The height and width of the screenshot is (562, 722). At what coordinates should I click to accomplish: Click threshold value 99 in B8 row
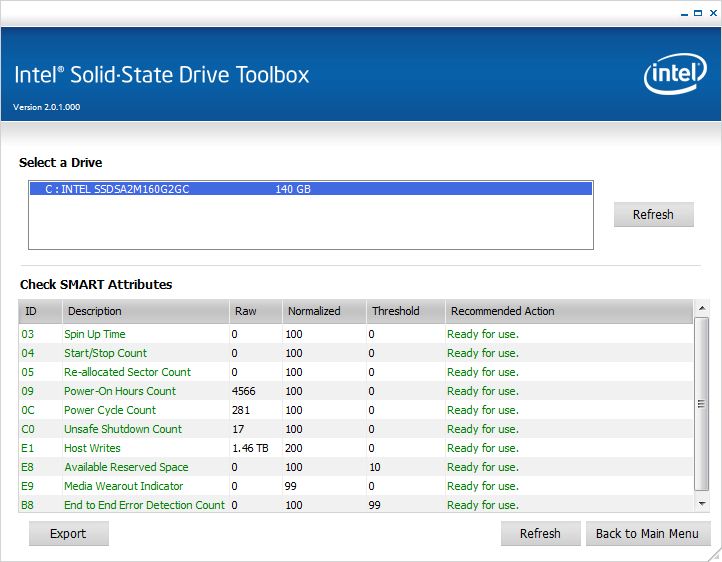click(374, 505)
